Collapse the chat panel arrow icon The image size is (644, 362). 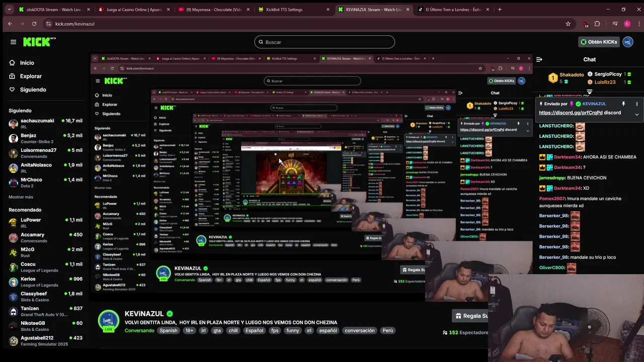pyautogui.click(x=539, y=59)
